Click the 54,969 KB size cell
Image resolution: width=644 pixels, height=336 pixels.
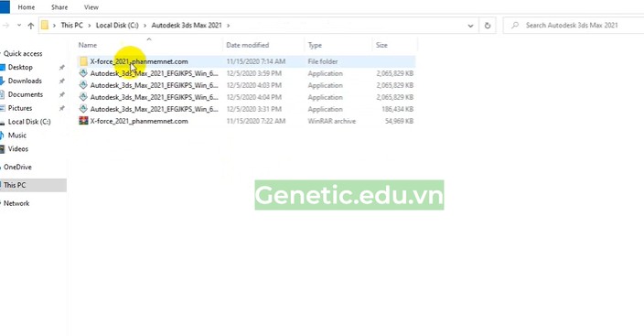pyautogui.click(x=399, y=121)
